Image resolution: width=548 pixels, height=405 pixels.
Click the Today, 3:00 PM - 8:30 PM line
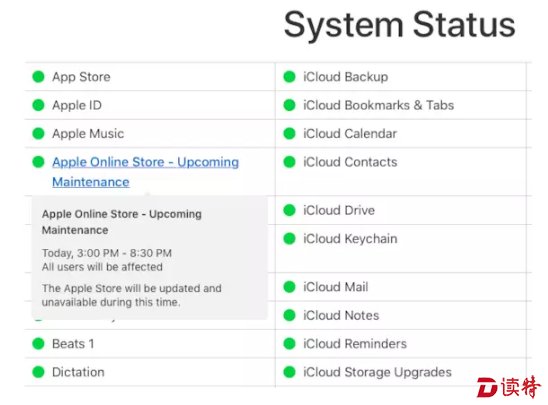[x=107, y=253]
